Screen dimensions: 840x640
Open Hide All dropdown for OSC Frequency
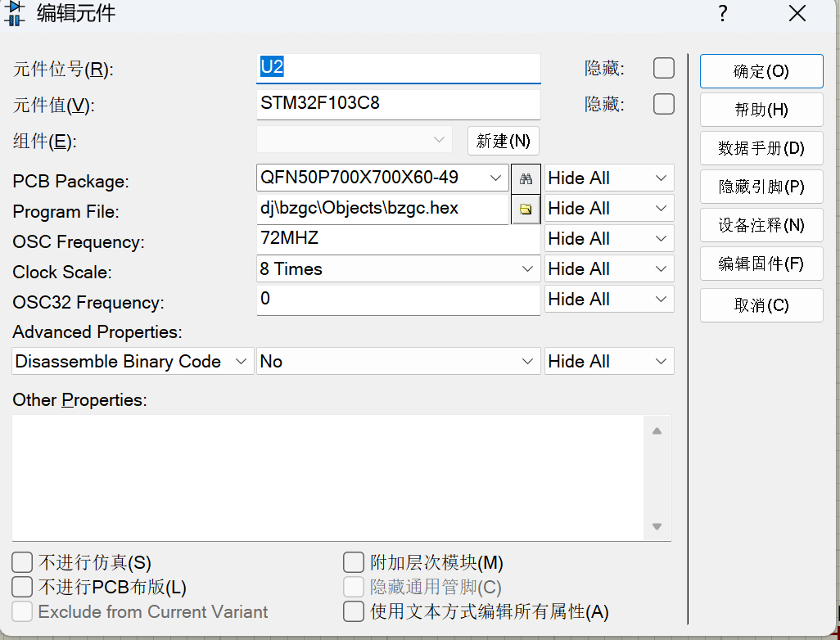pos(609,238)
